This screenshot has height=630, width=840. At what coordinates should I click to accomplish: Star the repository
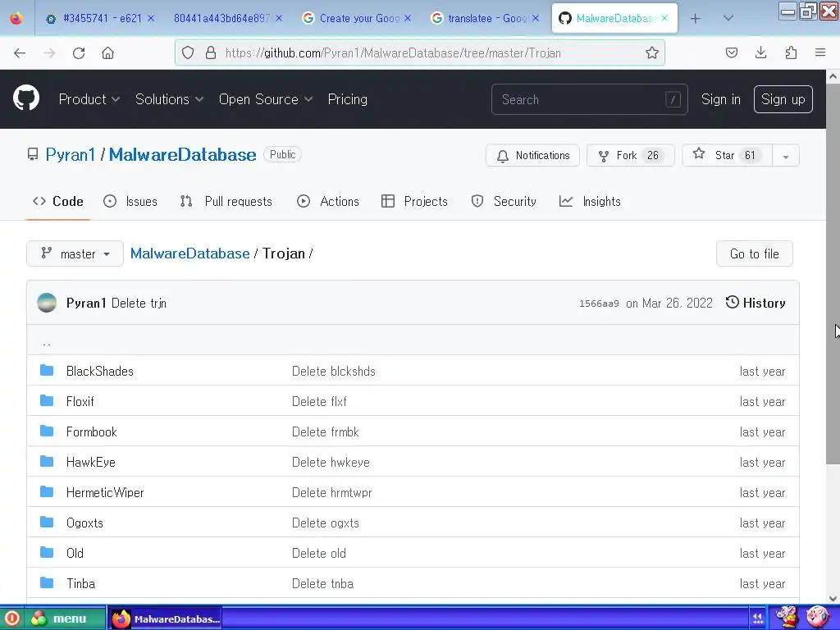728,155
